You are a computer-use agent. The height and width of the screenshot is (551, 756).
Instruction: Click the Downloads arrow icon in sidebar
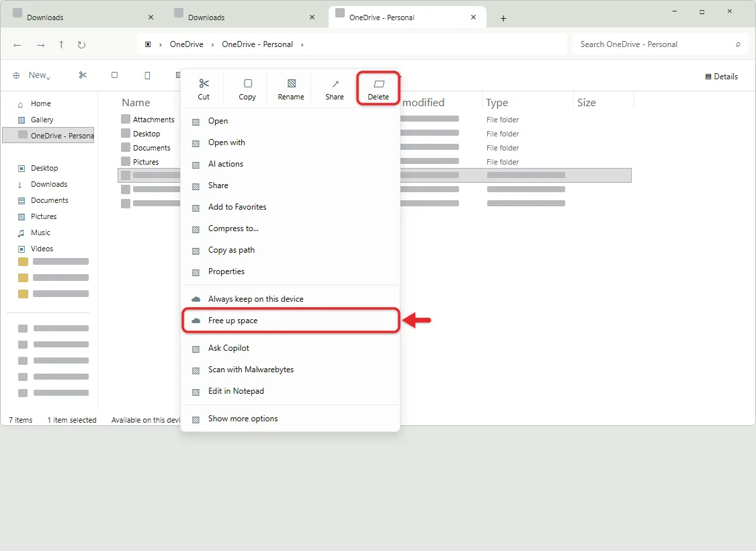19,185
